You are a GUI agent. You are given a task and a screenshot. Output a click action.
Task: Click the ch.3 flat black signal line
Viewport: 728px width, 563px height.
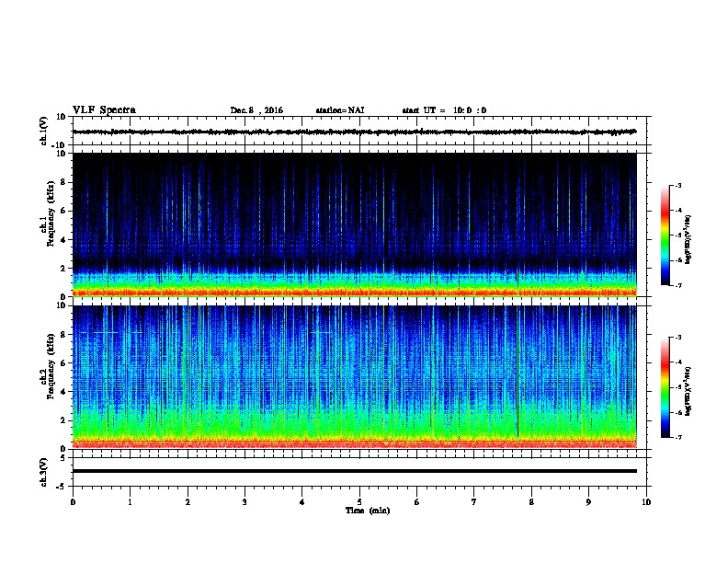click(x=354, y=471)
